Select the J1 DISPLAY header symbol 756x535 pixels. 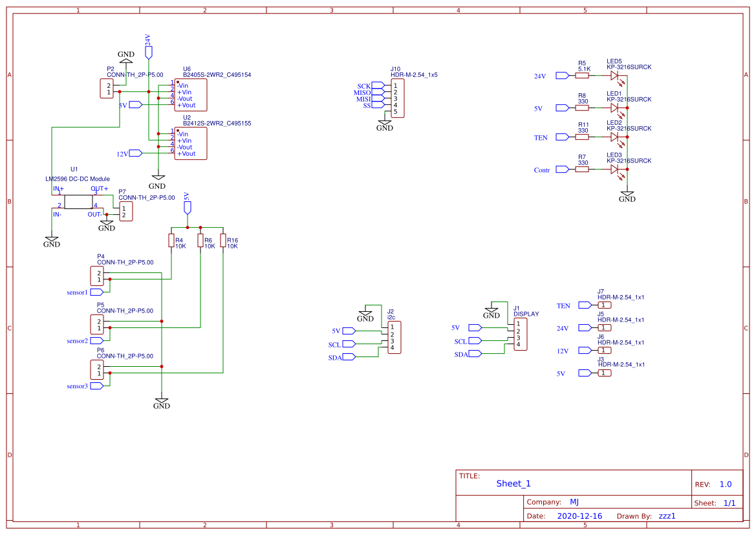[x=521, y=334]
